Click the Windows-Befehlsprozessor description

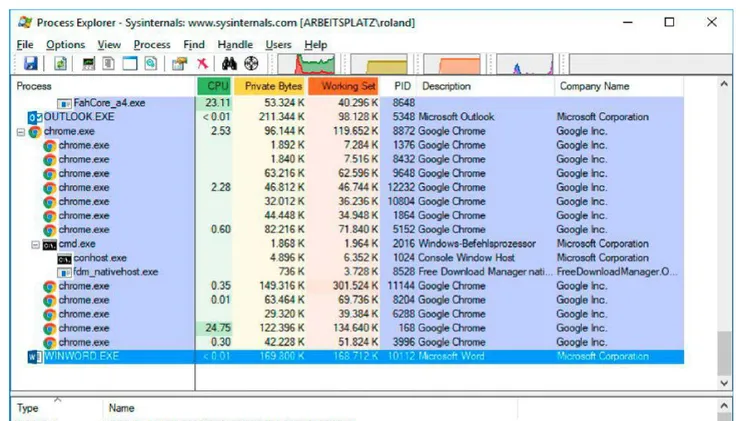[477, 244]
